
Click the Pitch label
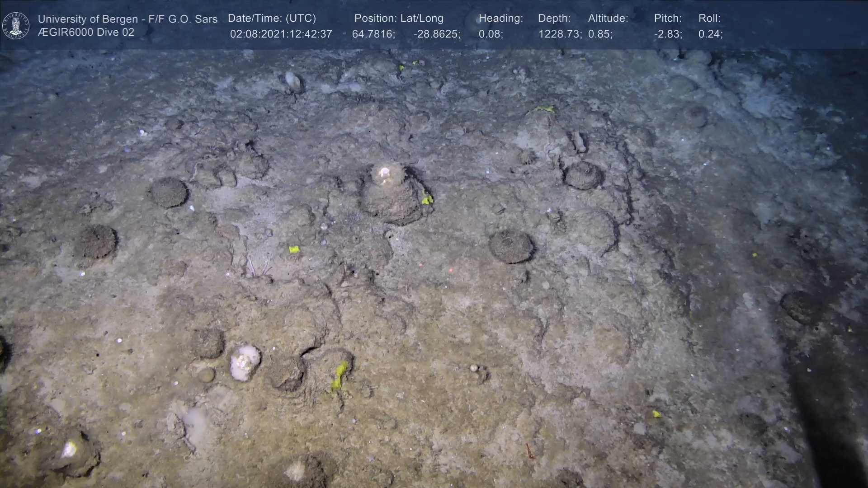(x=667, y=19)
